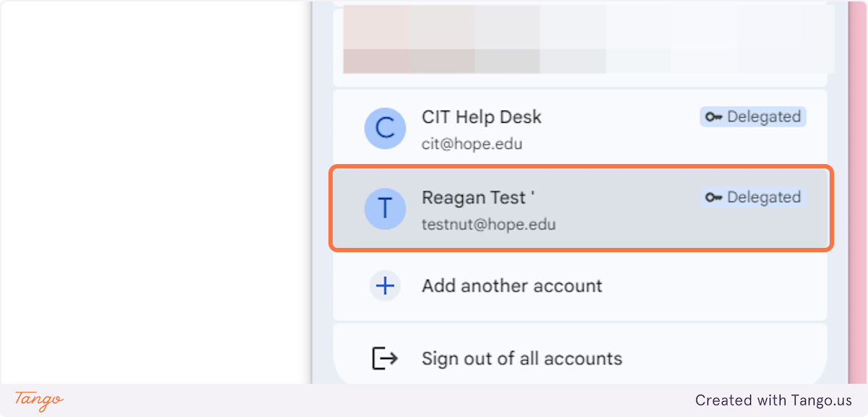Open the "Created with Tango.us" link
Image resolution: width=868 pixels, height=417 pixels.
(773, 400)
